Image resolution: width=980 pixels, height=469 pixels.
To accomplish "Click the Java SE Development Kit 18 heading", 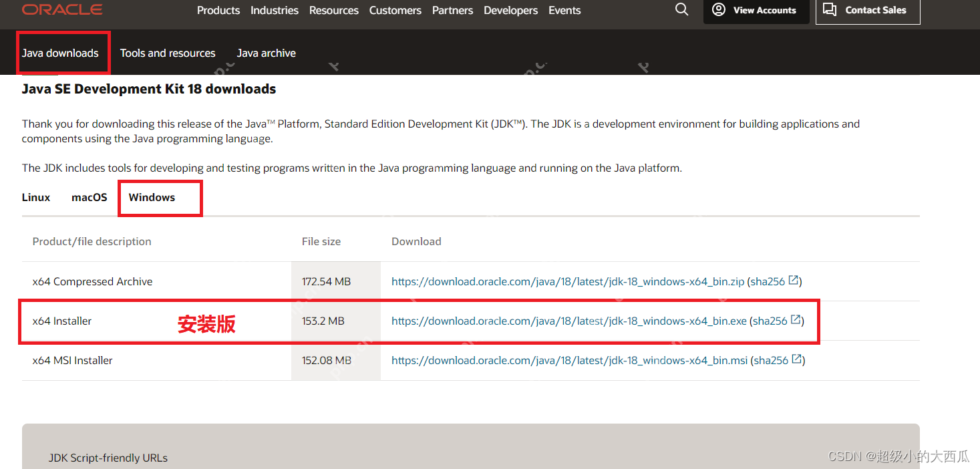I will (149, 89).
